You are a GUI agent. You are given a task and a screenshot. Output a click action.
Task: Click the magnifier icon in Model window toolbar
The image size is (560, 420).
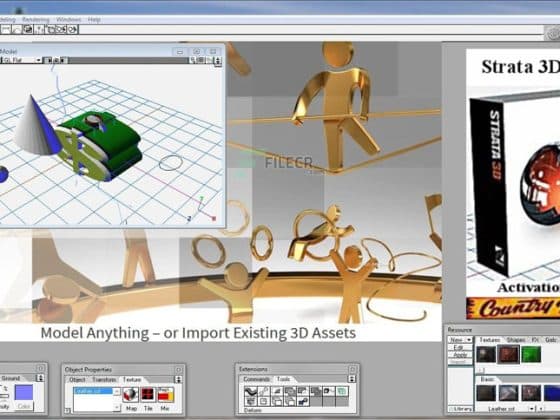[193, 60]
